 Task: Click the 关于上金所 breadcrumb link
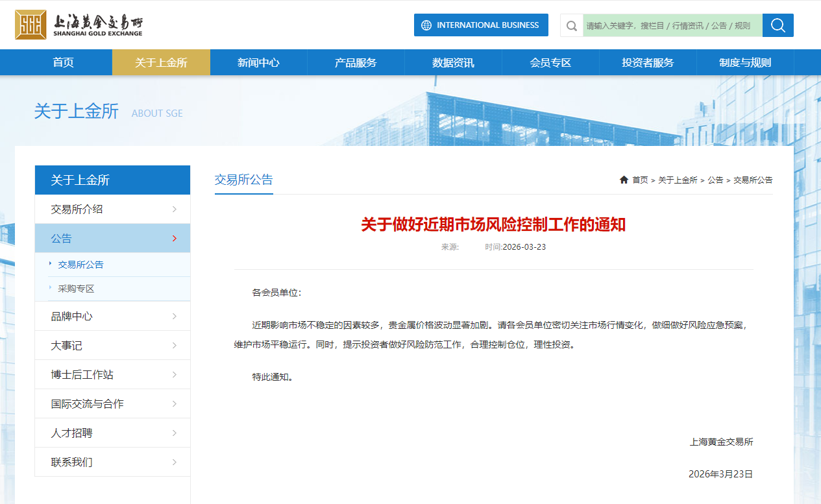(x=678, y=180)
